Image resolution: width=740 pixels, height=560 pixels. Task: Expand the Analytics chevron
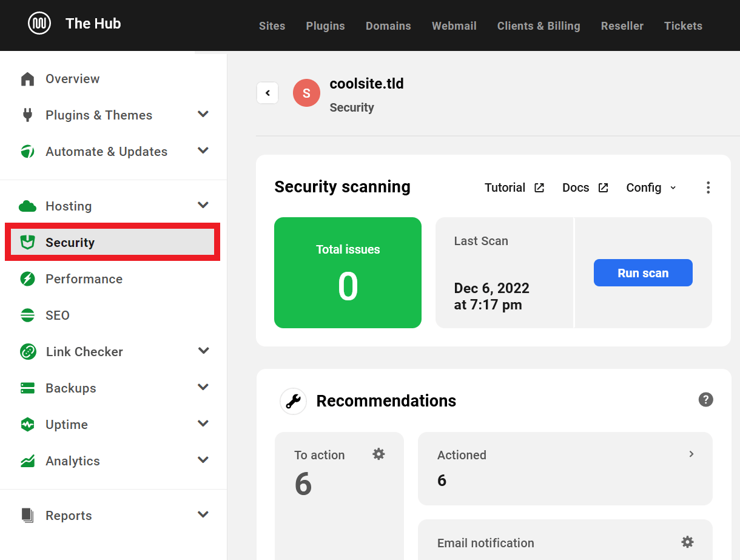203,460
